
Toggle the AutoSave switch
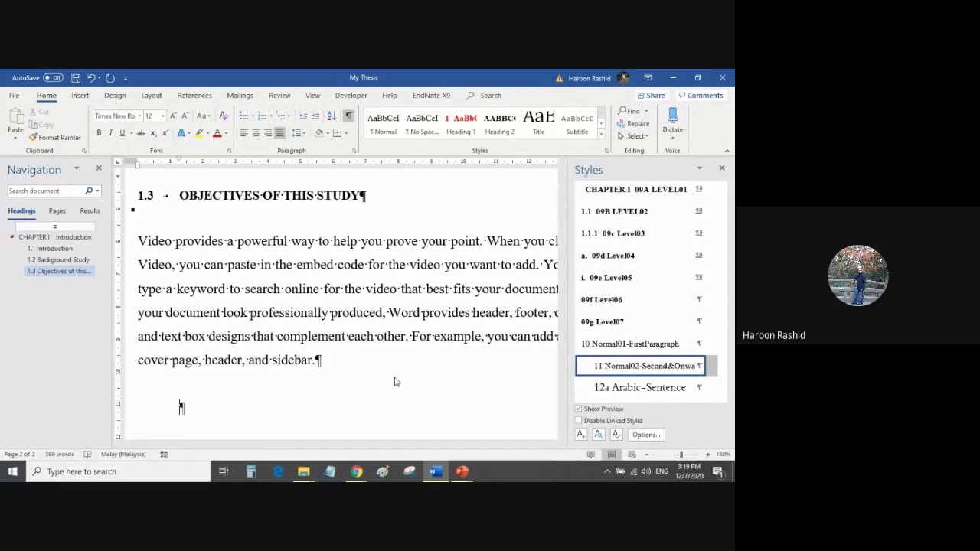point(53,78)
